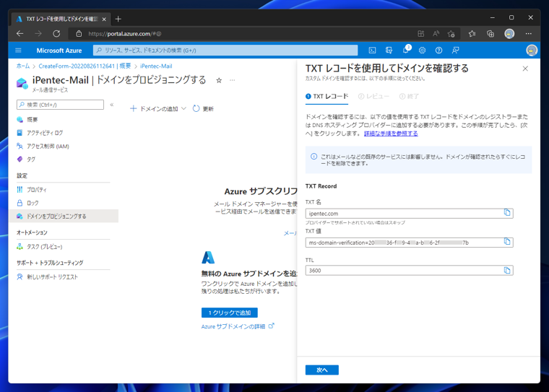Open the Azure portal hamburger menu
This screenshot has width=549, height=392.
pyautogui.click(x=18, y=51)
